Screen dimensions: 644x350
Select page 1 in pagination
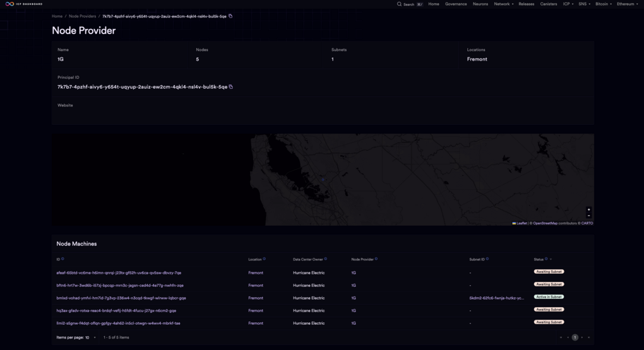575,337
